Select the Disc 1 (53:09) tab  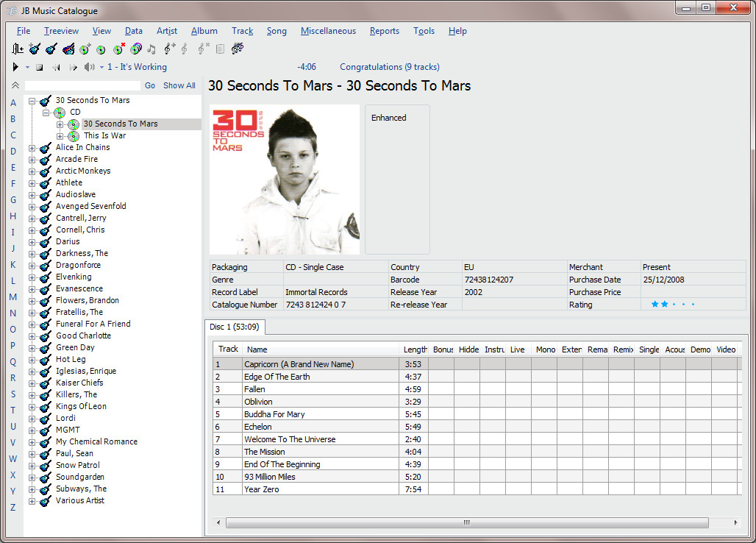tap(235, 327)
